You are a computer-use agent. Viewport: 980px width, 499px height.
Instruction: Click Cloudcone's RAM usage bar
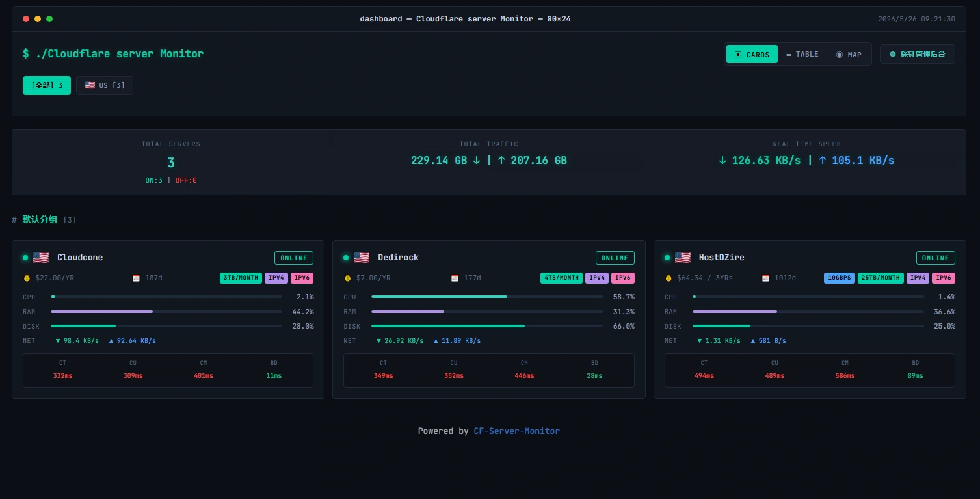pyautogui.click(x=166, y=312)
